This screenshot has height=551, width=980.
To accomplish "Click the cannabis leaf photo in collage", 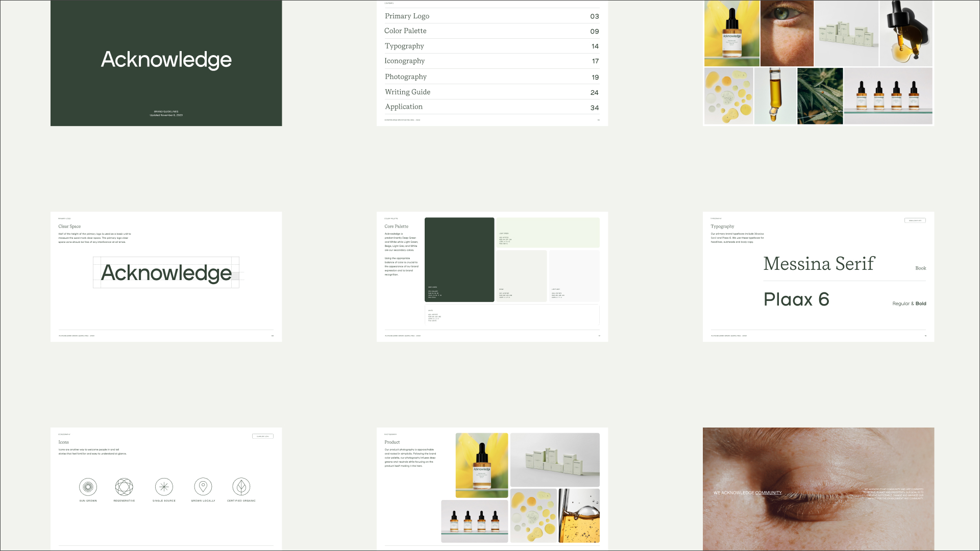I will point(820,96).
